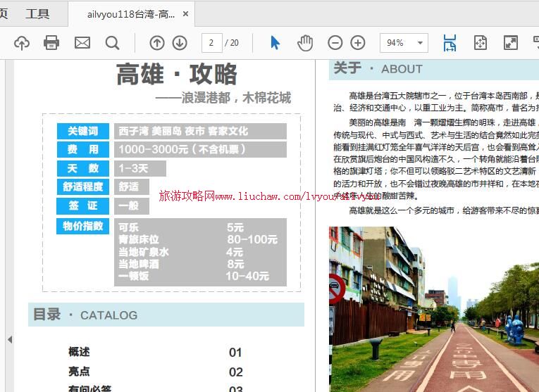The height and width of the screenshot is (392, 539).
Task: Switch to the ailvyou118台湾 document tab
Action: [130, 14]
